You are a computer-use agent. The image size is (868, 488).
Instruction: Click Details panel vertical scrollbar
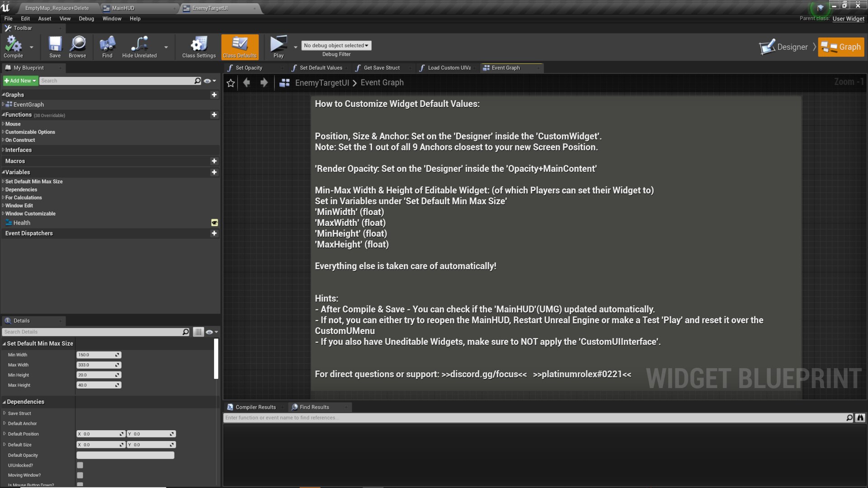pos(216,359)
